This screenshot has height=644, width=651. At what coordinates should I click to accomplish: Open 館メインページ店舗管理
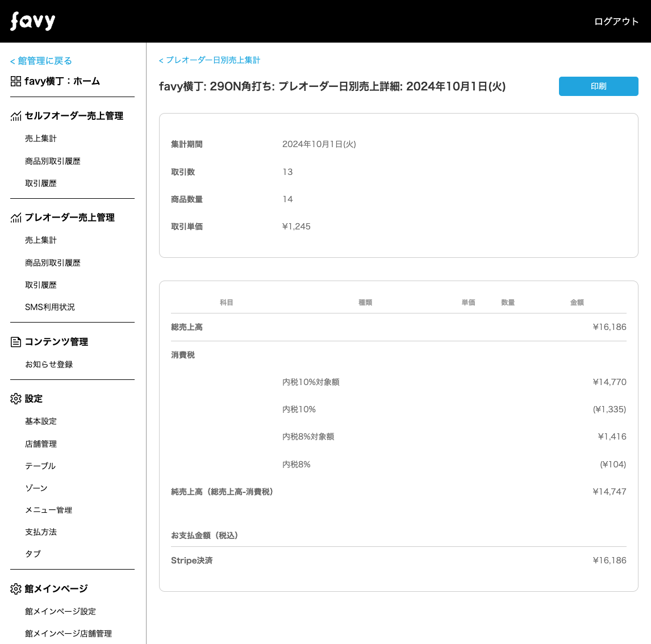pyautogui.click(x=69, y=634)
